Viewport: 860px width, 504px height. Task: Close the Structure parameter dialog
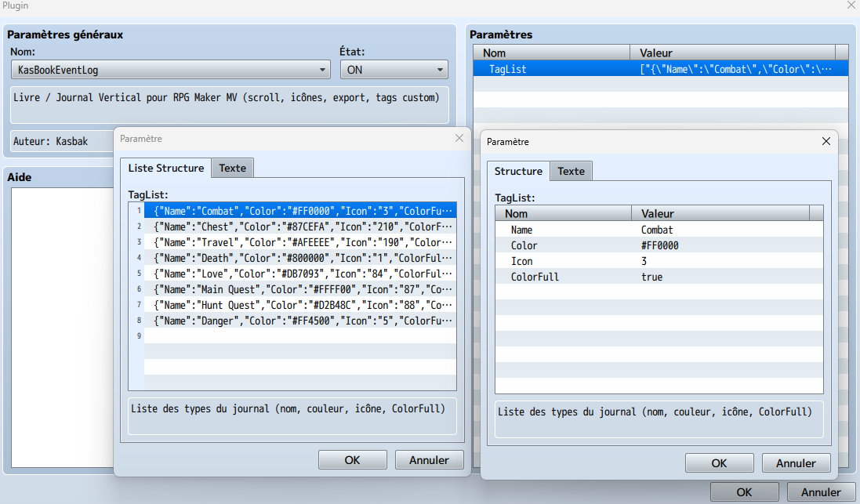coord(826,142)
